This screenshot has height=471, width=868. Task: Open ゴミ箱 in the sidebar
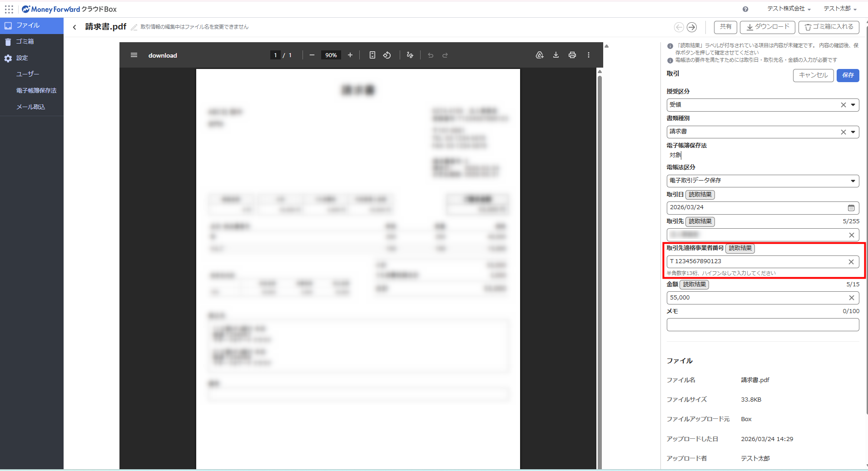click(x=25, y=41)
